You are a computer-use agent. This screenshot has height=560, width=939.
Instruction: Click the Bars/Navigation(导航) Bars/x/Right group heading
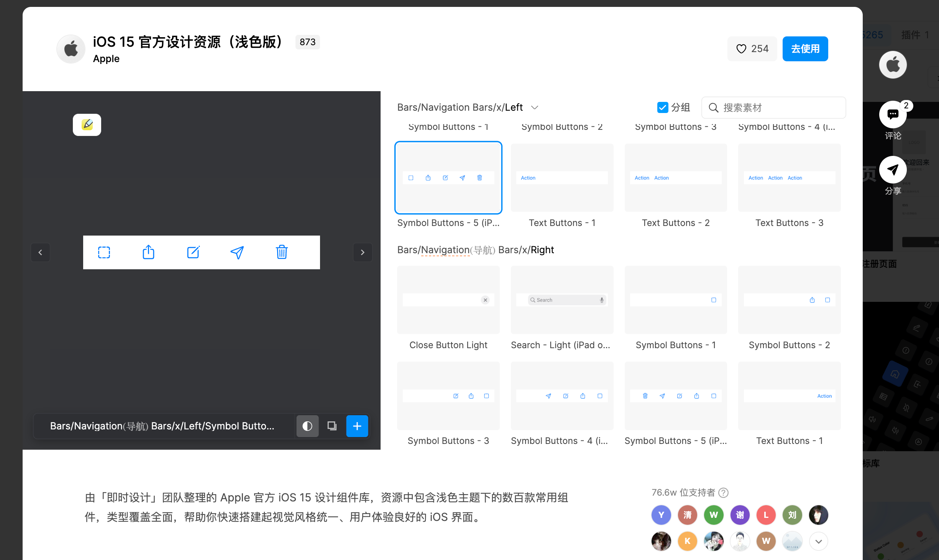pyautogui.click(x=475, y=250)
